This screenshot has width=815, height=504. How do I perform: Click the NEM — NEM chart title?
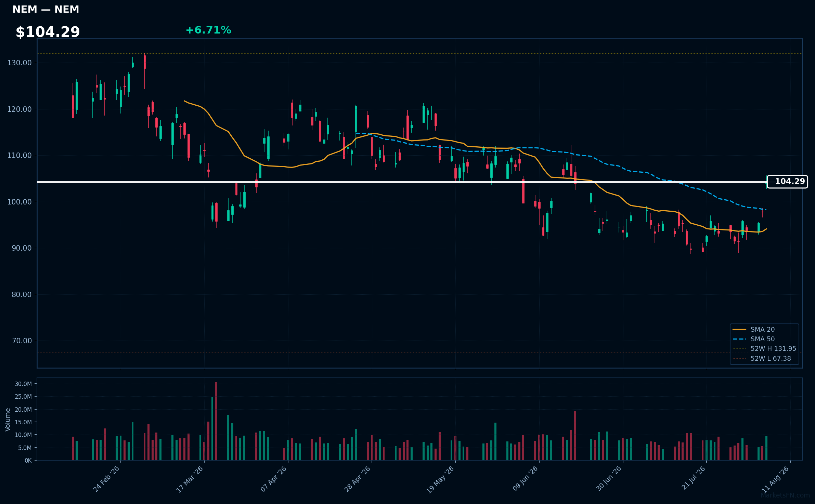coord(46,9)
